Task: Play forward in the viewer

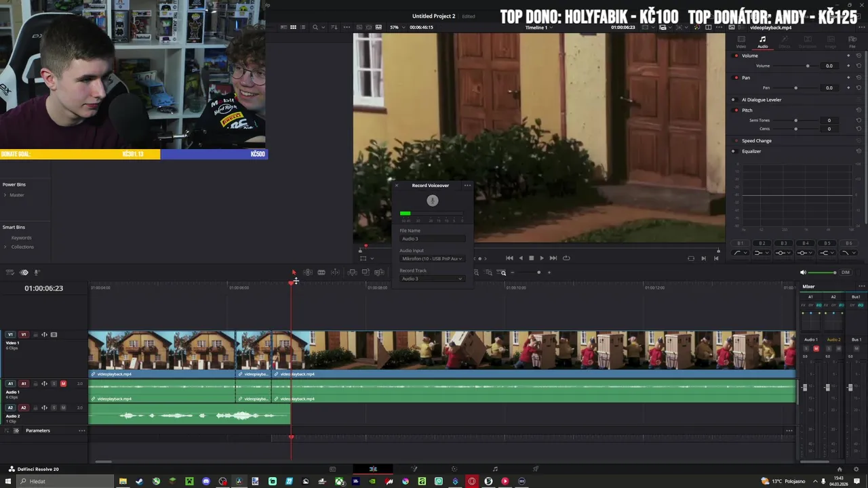Action: tap(541, 258)
